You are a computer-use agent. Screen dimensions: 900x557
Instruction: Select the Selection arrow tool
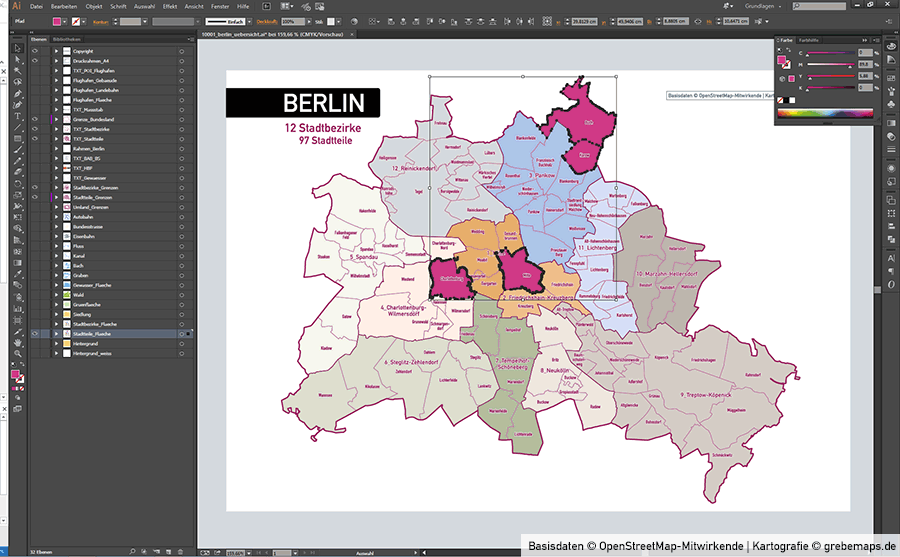(18, 48)
